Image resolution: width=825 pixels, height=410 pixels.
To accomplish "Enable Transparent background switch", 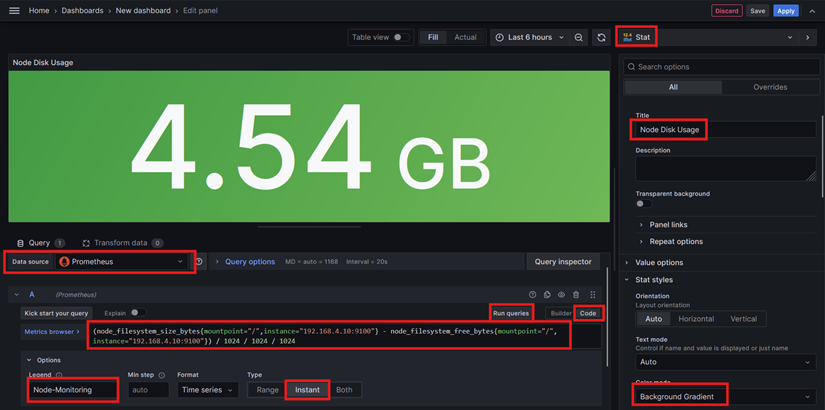I will pos(643,204).
